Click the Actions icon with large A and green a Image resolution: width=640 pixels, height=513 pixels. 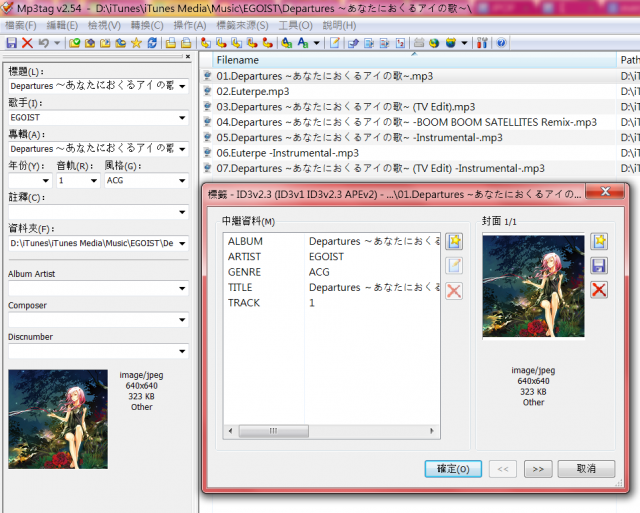pos(287,42)
